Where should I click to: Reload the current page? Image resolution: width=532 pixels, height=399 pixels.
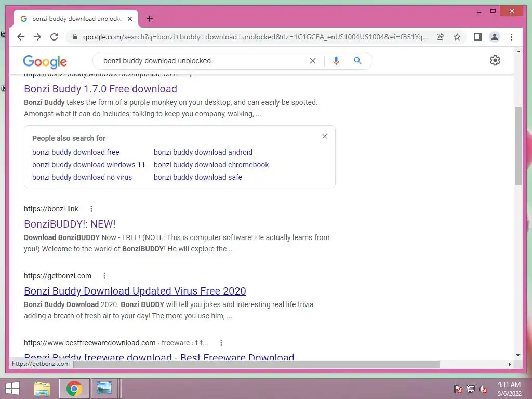(54, 37)
